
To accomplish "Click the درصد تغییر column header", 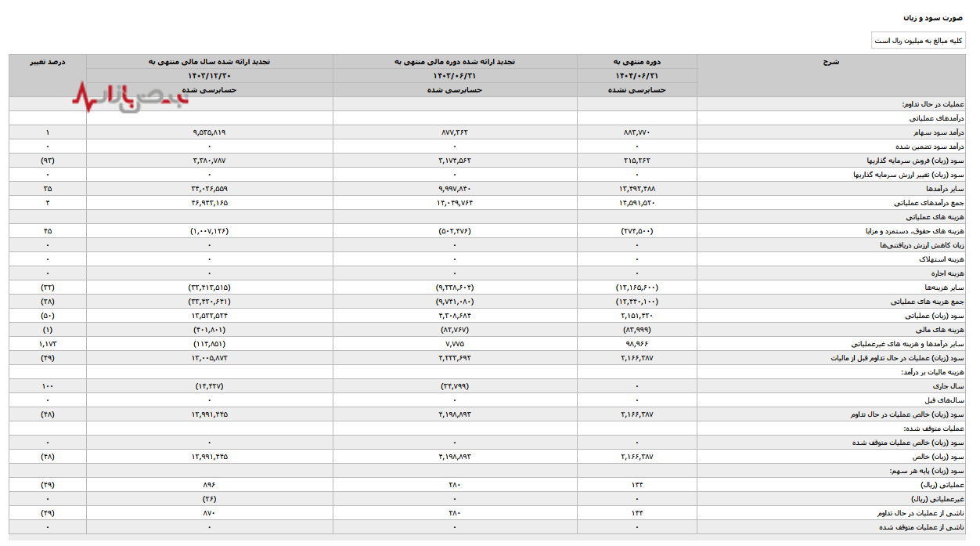I will click(x=48, y=61).
